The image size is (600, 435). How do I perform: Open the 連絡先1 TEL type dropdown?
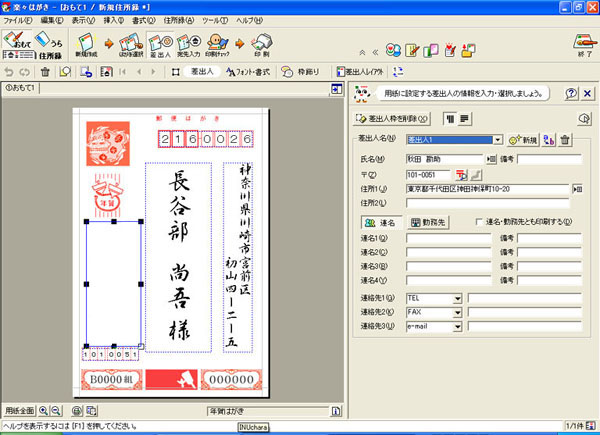click(458, 297)
